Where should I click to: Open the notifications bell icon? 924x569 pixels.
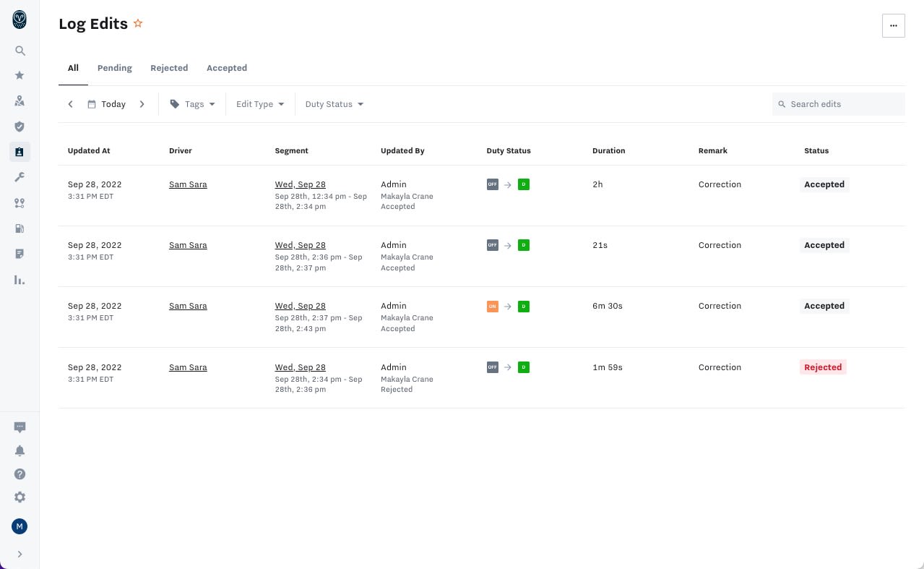[x=20, y=450]
